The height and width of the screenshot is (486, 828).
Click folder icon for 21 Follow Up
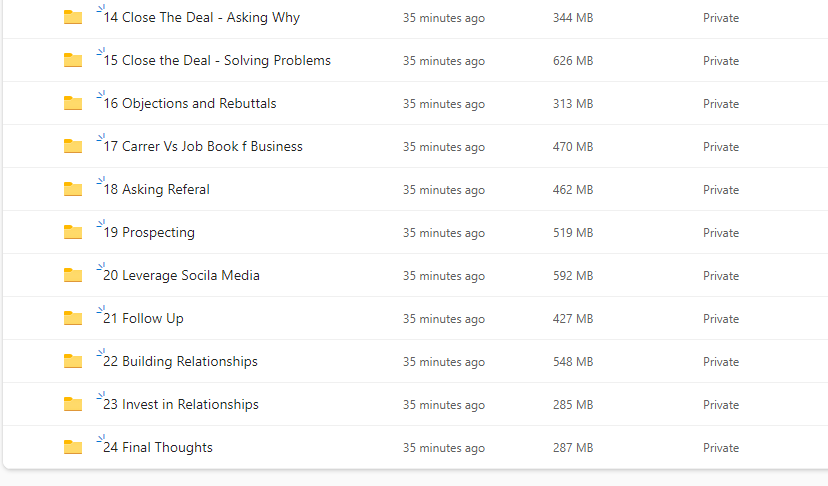tap(73, 319)
